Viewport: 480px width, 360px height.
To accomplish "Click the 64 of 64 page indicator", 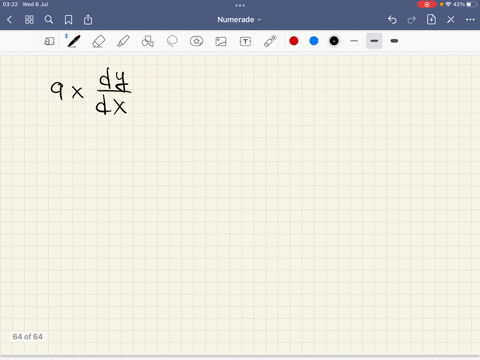I will 28,337.
